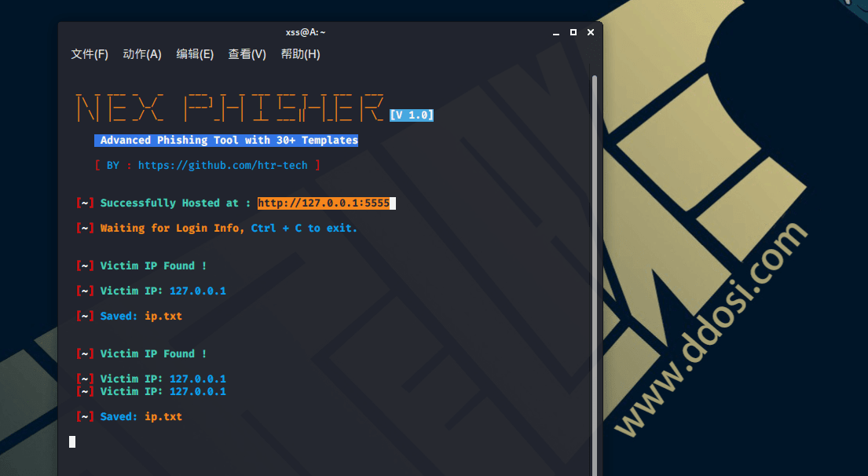Open the 编辑(E) menu
Viewport: 868px width, 476px height.
pyautogui.click(x=195, y=54)
